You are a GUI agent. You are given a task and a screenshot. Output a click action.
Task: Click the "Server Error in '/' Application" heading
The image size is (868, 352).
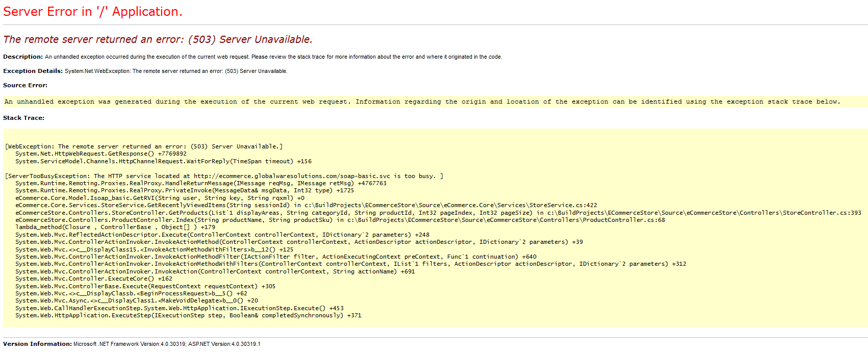pyautogui.click(x=92, y=12)
